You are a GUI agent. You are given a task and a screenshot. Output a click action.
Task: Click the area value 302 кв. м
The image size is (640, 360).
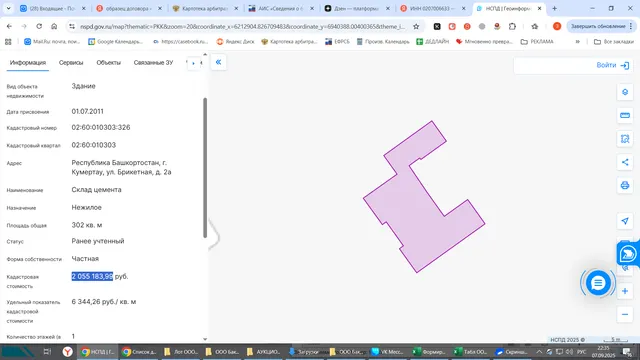(87, 225)
